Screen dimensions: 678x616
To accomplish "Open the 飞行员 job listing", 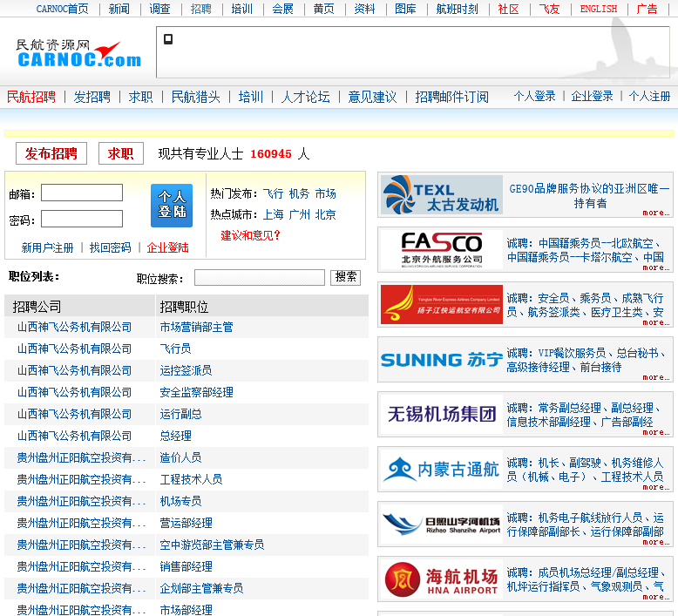I will 175,349.
